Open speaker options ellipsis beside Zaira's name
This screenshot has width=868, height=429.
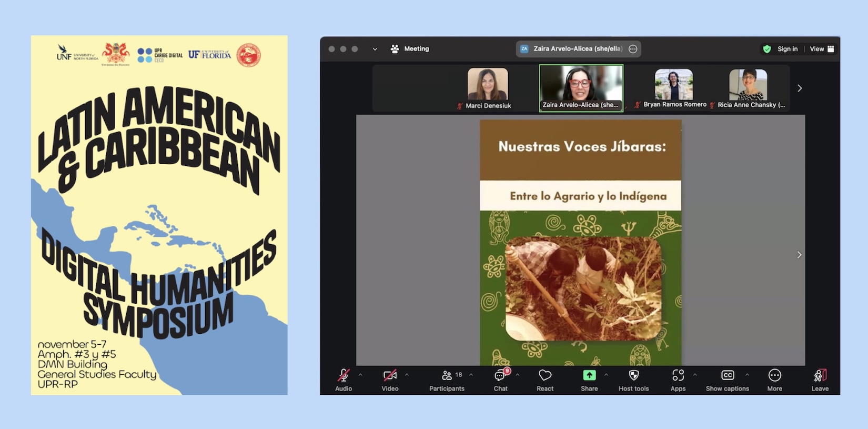coord(633,49)
